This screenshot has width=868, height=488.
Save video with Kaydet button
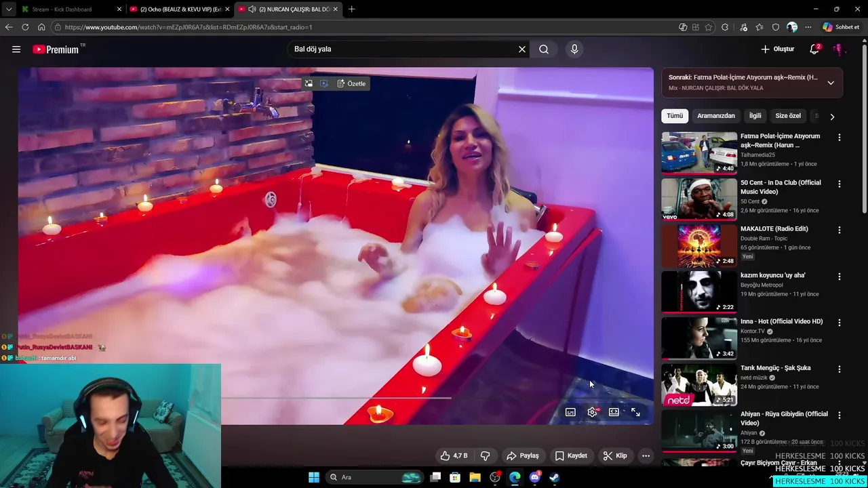pos(571,456)
